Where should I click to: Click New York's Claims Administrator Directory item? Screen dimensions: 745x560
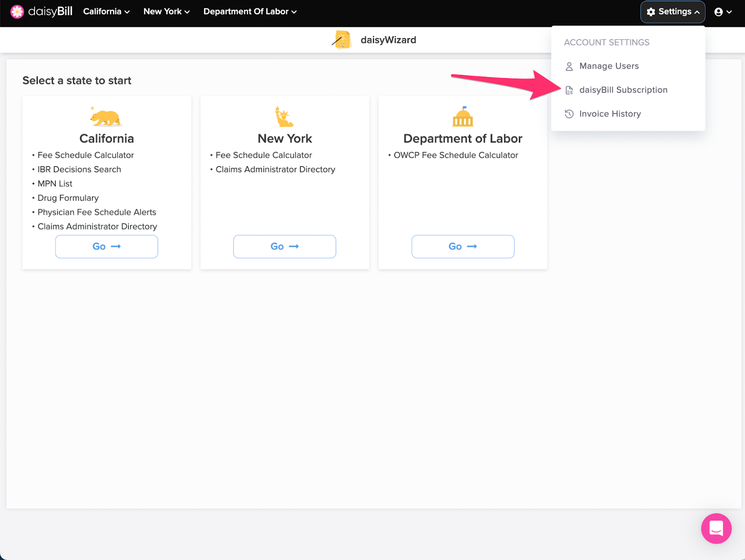click(x=275, y=169)
